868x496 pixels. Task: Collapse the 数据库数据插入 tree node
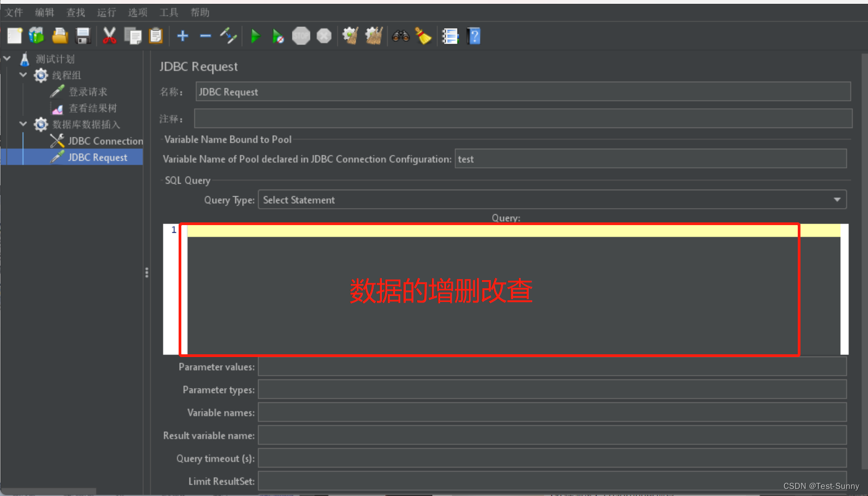click(23, 123)
